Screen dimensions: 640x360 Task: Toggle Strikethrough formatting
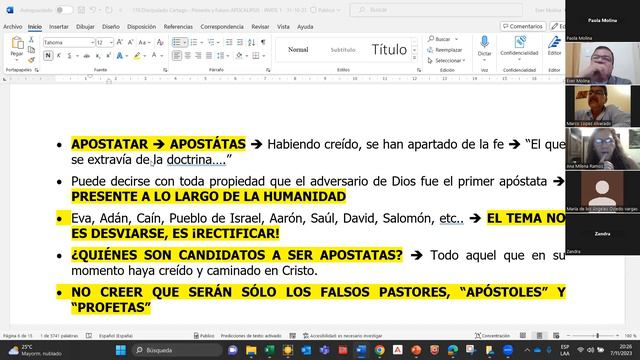point(87,56)
